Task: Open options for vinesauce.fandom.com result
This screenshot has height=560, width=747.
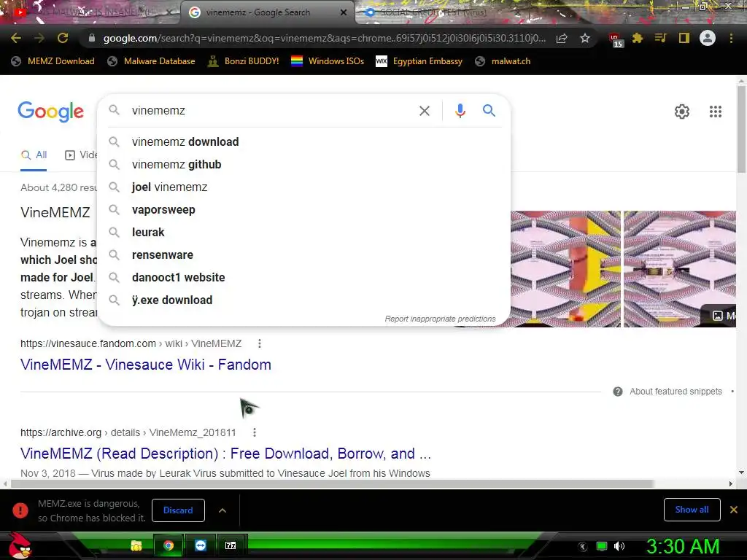Action: 259,343
